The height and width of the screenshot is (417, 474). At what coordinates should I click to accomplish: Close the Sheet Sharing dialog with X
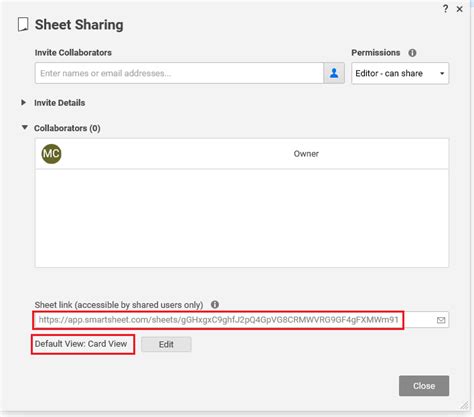click(459, 9)
